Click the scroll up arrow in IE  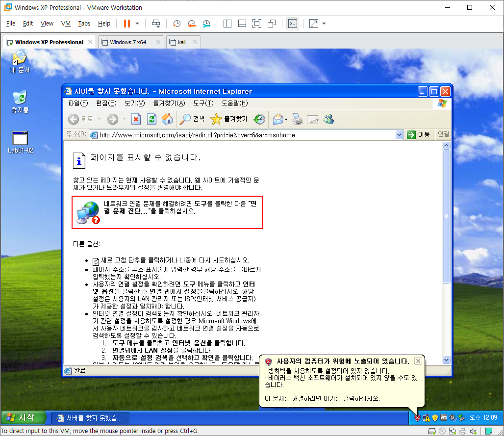[x=446, y=146]
